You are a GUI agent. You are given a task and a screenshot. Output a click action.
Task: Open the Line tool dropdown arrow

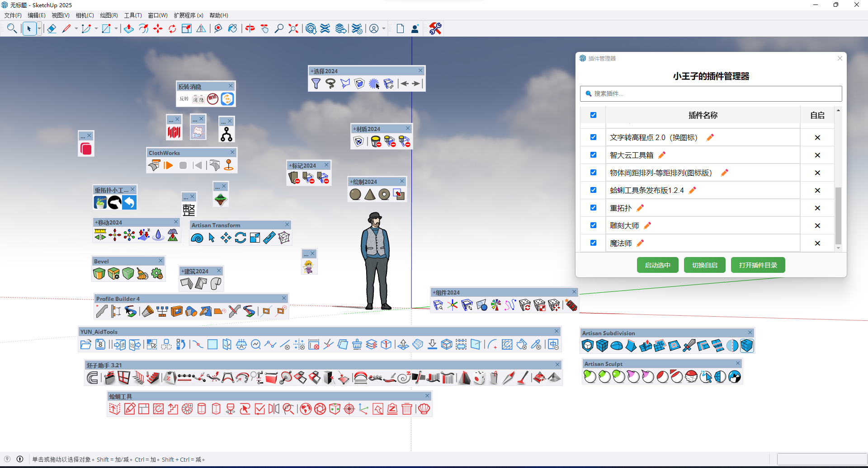(x=76, y=29)
